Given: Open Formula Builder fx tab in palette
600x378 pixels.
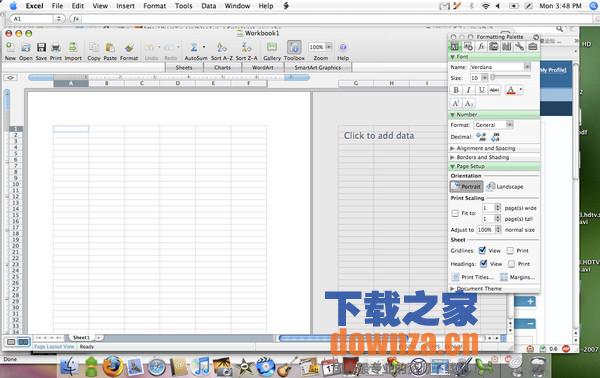Looking at the screenshot, I should pyautogui.click(x=481, y=47).
